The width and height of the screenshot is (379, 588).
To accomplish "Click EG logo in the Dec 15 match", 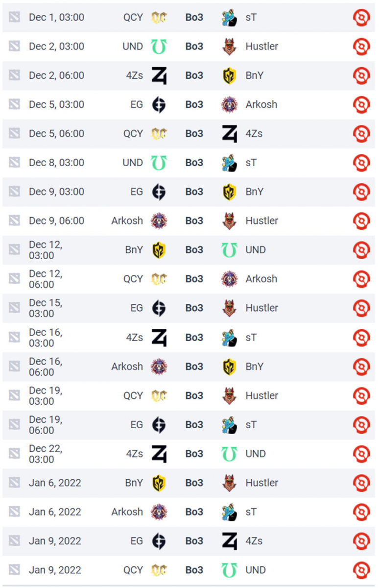I will pos(159,308).
